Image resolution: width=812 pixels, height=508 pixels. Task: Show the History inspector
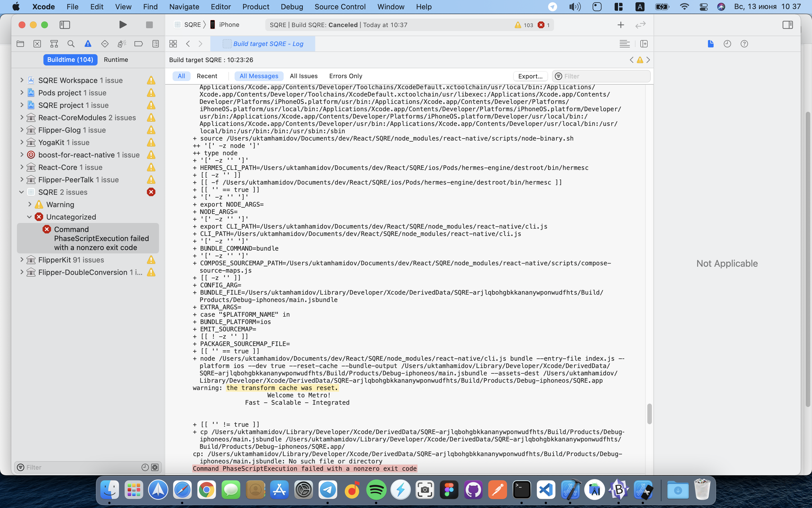(x=727, y=44)
